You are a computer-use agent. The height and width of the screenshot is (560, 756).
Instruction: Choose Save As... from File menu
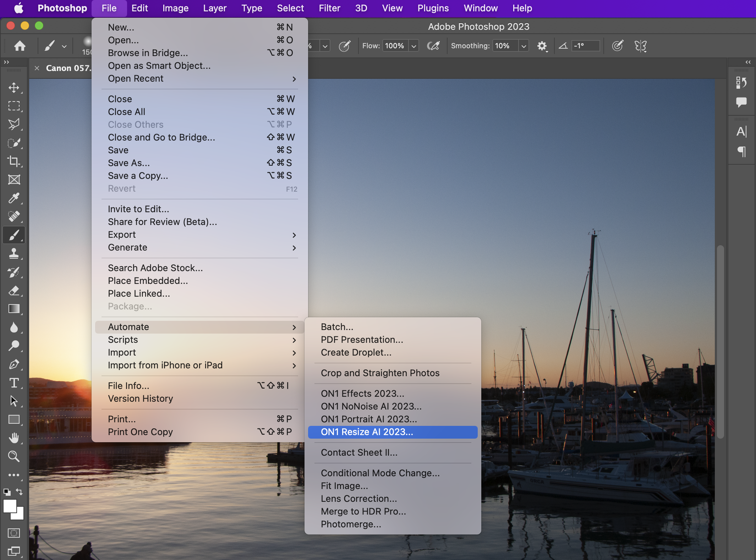pos(200,163)
